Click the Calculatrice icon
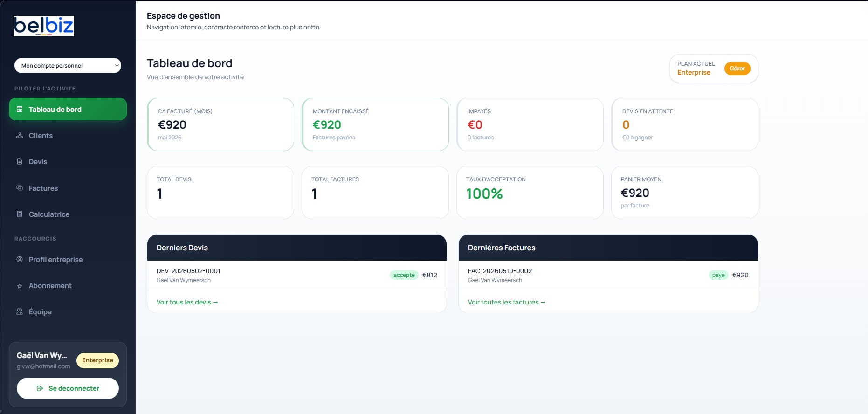 (20, 214)
